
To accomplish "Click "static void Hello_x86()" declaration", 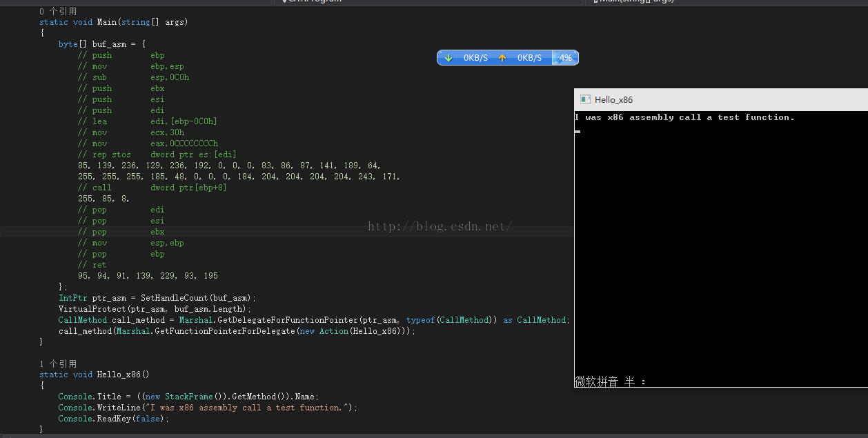I will click(x=95, y=375).
